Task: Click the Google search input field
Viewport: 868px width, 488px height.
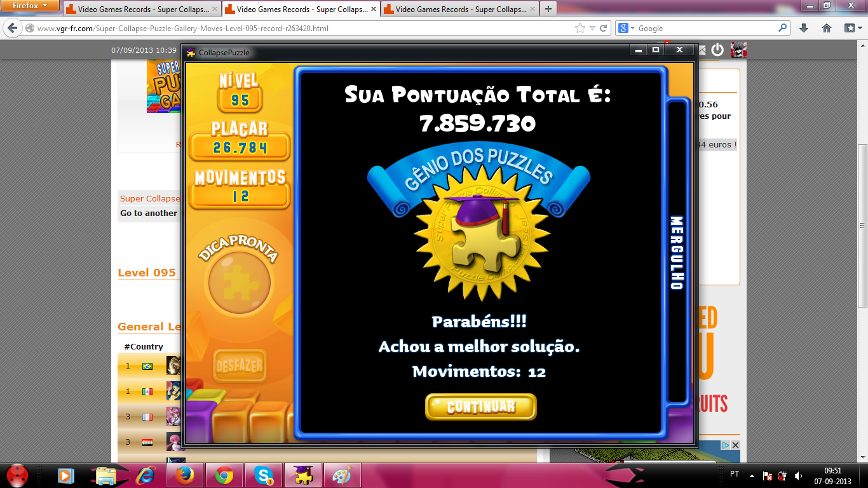Action: pos(705,28)
